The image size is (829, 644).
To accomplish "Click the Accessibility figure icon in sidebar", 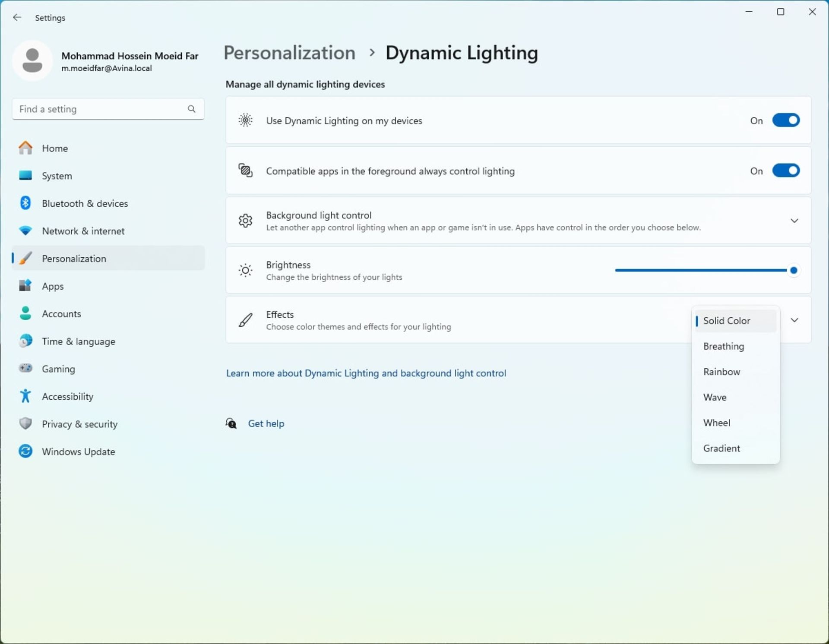I will point(25,396).
